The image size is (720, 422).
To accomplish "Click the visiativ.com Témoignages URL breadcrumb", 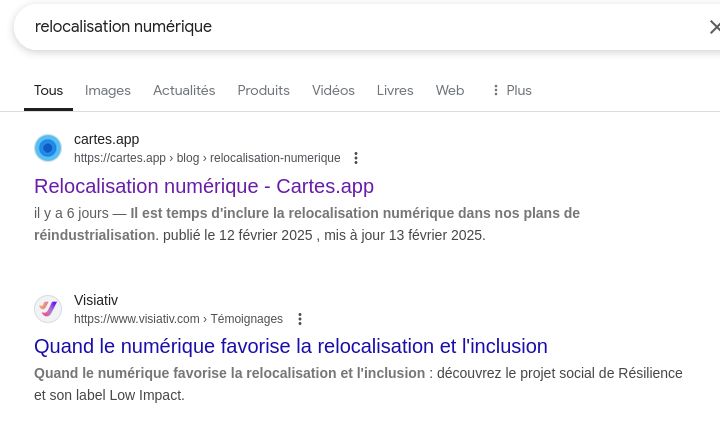I will (x=178, y=319).
